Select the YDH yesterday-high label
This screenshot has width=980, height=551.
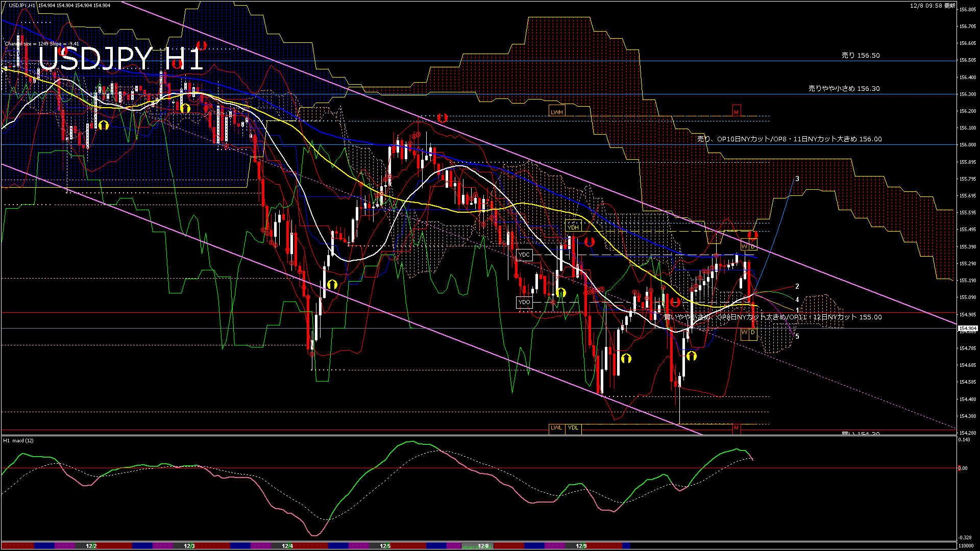pos(573,228)
